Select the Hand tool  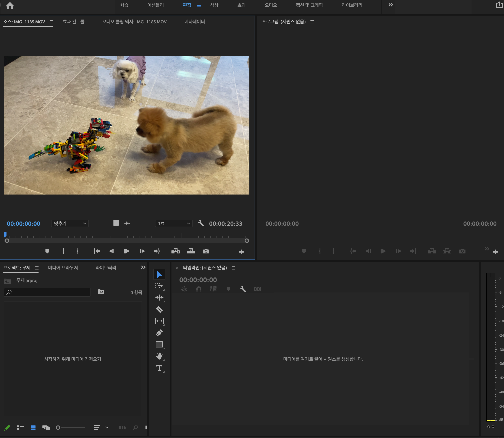[159, 356]
